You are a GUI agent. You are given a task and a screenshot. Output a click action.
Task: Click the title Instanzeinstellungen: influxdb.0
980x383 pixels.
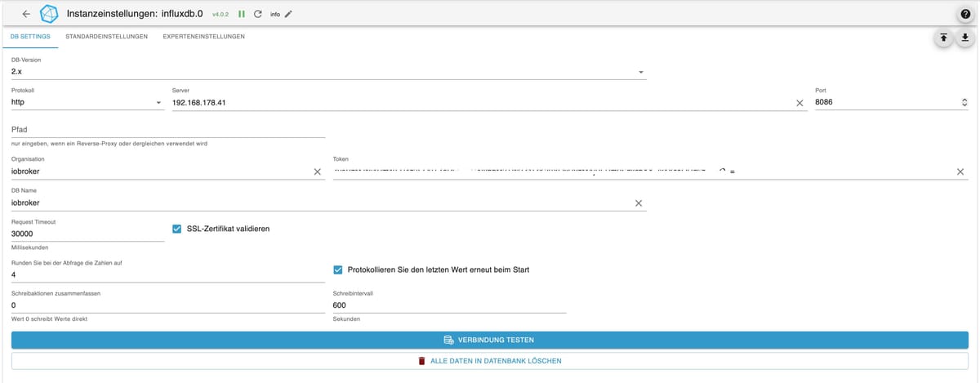[x=134, y=14]
